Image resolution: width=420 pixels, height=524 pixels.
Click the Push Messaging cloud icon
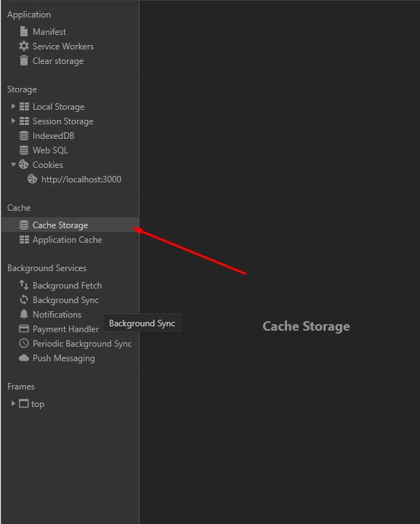24,358
